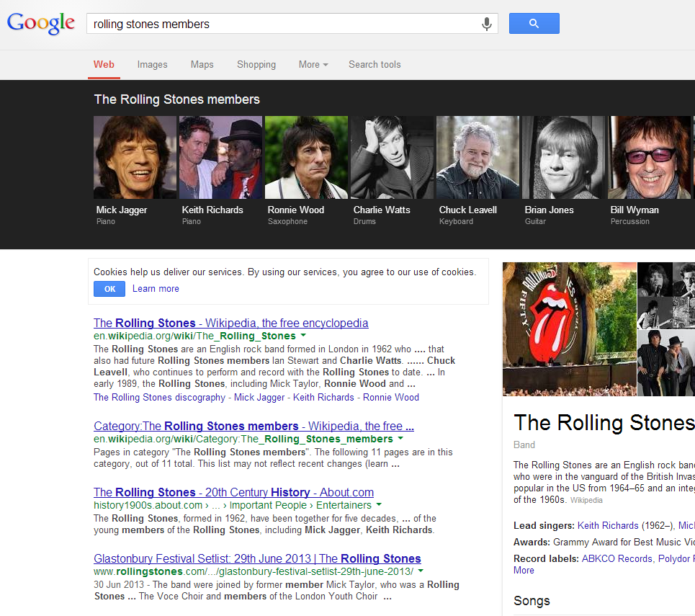Open Bill Wyman's photo thumbnail
Image resolution: width=695 pixels, height=616 pixels.
pyautogui.click(x=650, y=158)
